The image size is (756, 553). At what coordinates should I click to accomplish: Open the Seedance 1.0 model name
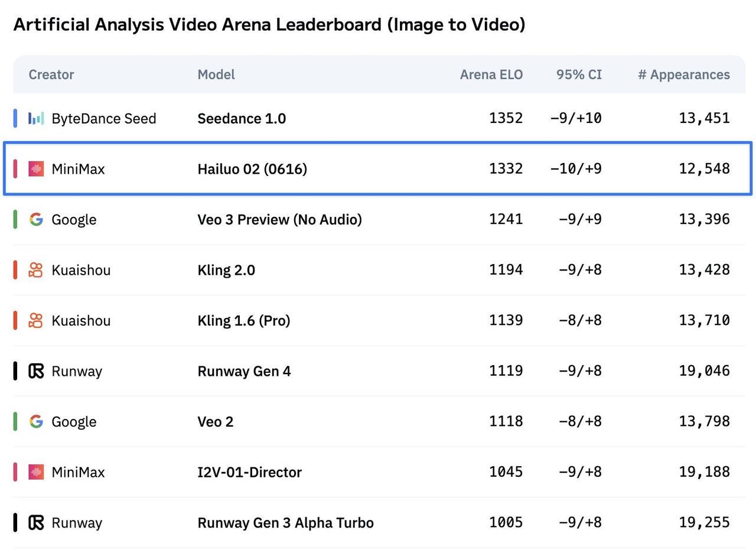(x=242, y=119)
